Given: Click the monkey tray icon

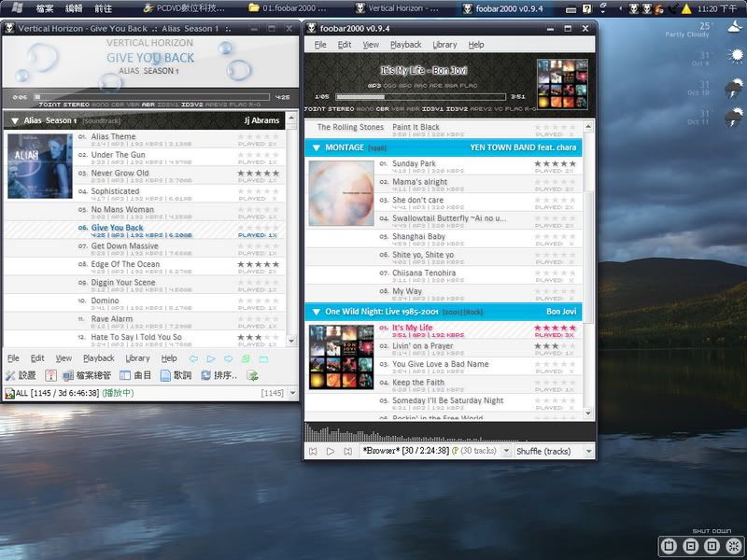Looking at the screenshot, I should [660, 8].
